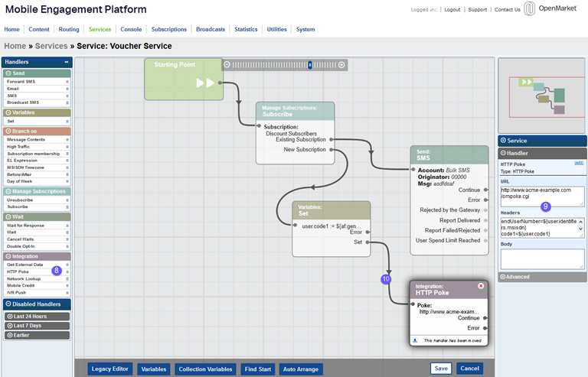This screenshot has width=588, height=377.
Task: Click the Variables button in bottom bar
Action: [x=154, y=369]
